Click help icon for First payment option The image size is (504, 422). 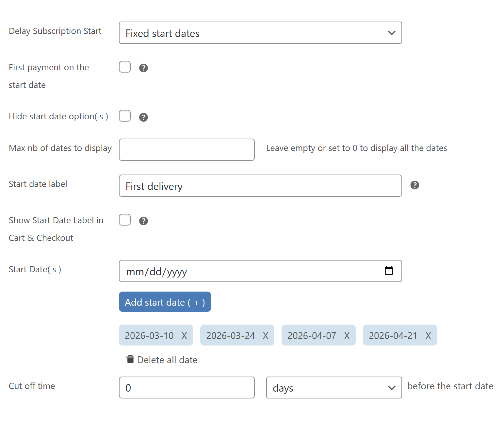point(143,68)
